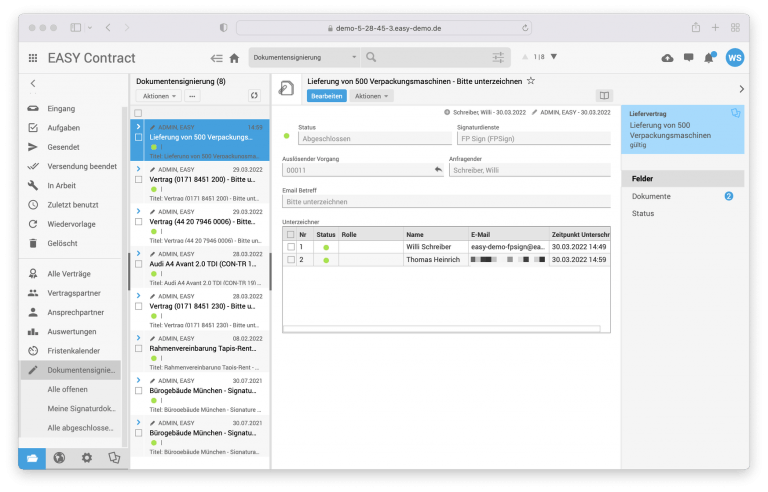Image resolution: width=768 pixels, height=492 pixels.
Task: Open the app grid menu icon
Action: pos(33,58)
